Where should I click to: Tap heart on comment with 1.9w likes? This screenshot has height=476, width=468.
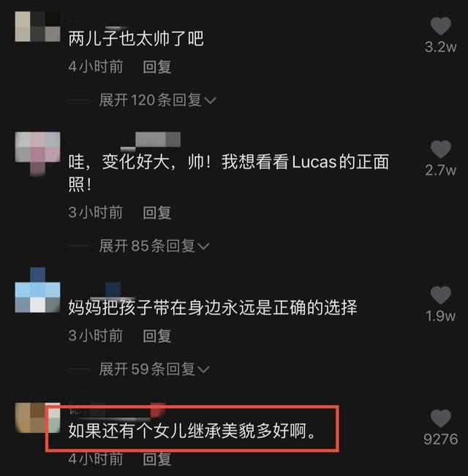(x=441, y=295)
